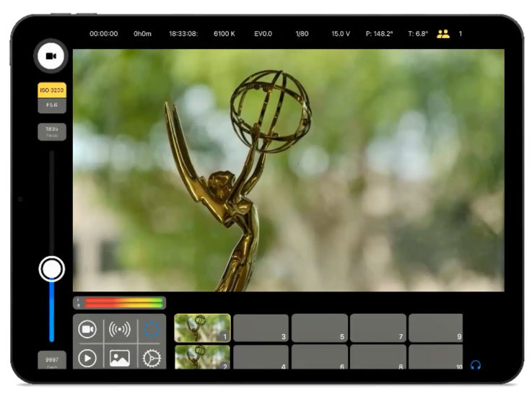Tap the EV0.0 exposure value
The height and width of the screenshot is (399, 532).
pyautogui.click(x=263, y=34)
